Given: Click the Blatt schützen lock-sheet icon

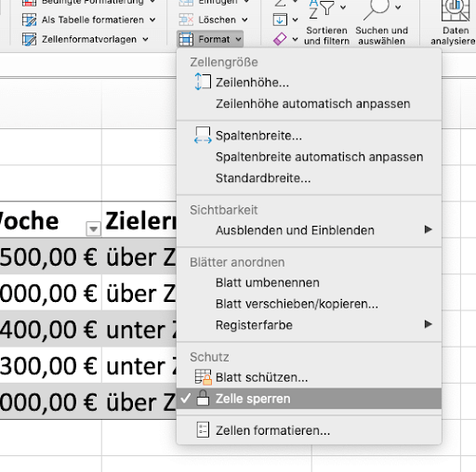Looking at the screenshot, I should (204, 377).
